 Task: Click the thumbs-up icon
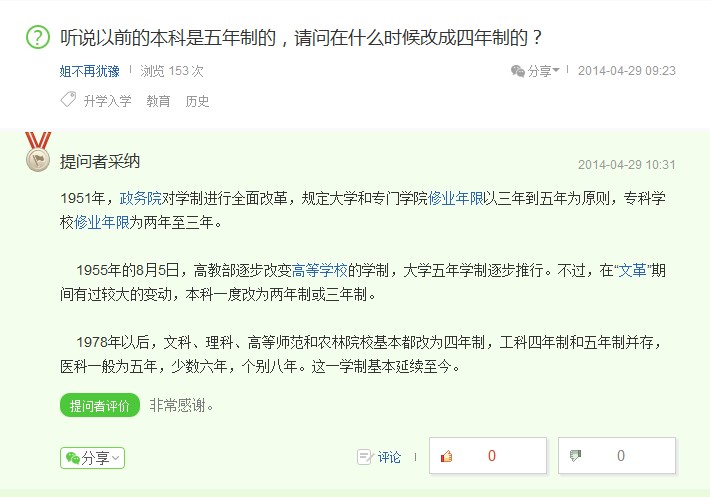click(447, 457)
